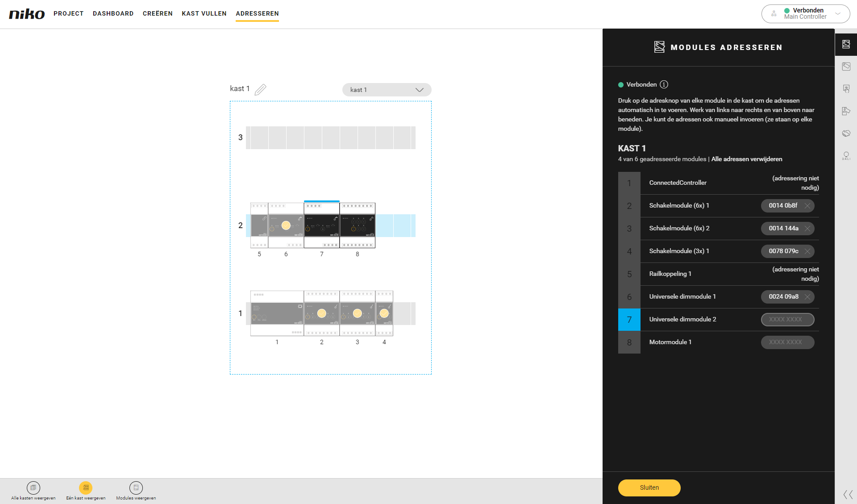The height and width of the screenshot is (504, 857).
Task: Open the DALI icon in right sidebar
Action: coord(846,156)
